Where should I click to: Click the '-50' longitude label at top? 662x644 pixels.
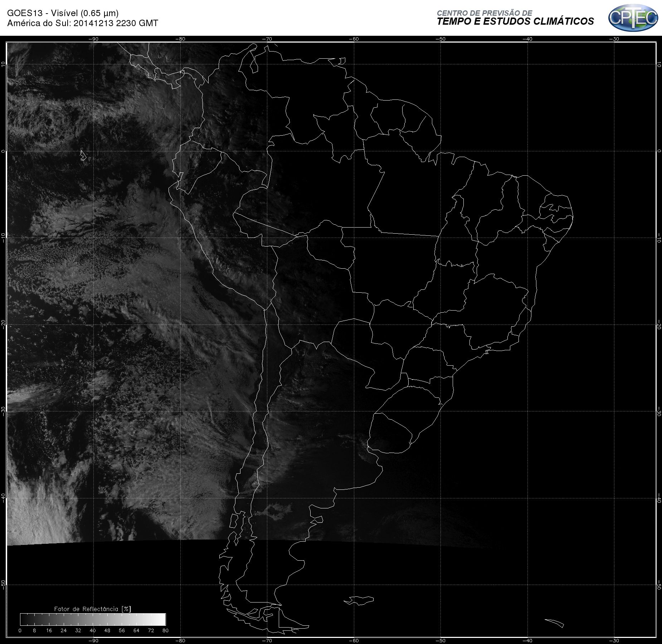441,39
